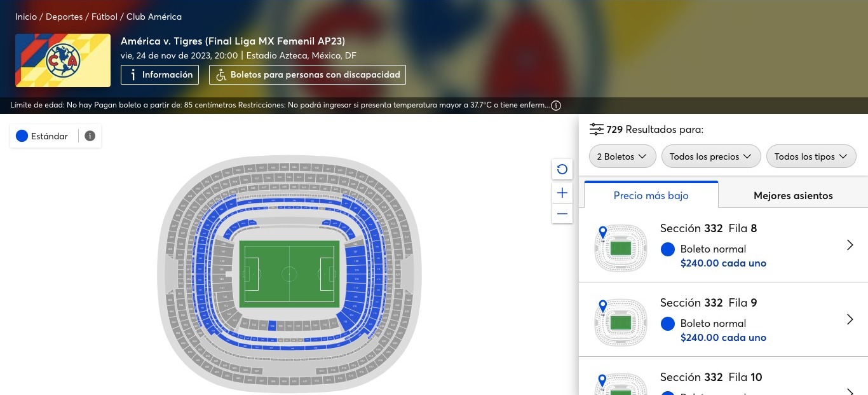Screen dimensions: 868x395
Task: Click the info icon beside Estándar
Action: tap(90, 136)
